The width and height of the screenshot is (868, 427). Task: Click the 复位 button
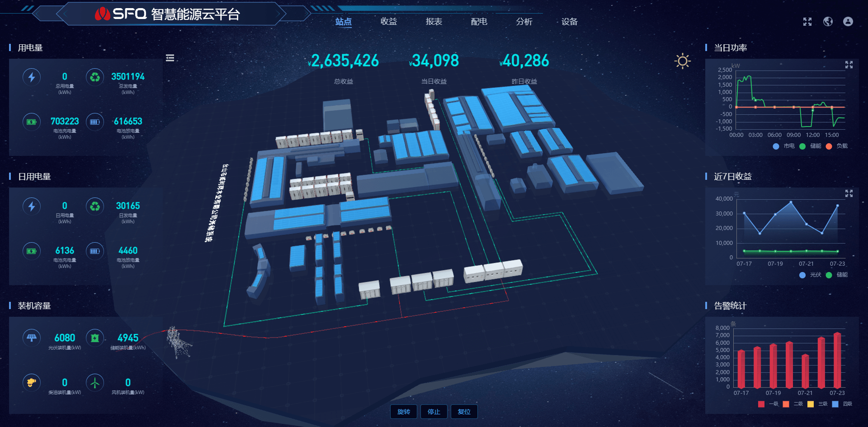click(464, 412)
